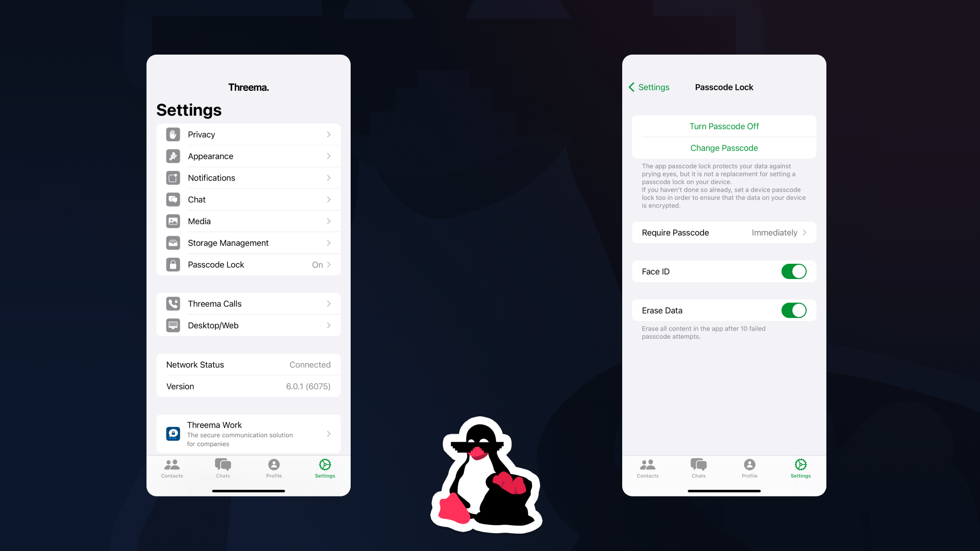The width and height of the screenshot is (980, 551).
Task: Click Turn Passcode Off button
Action: [724, 126]
